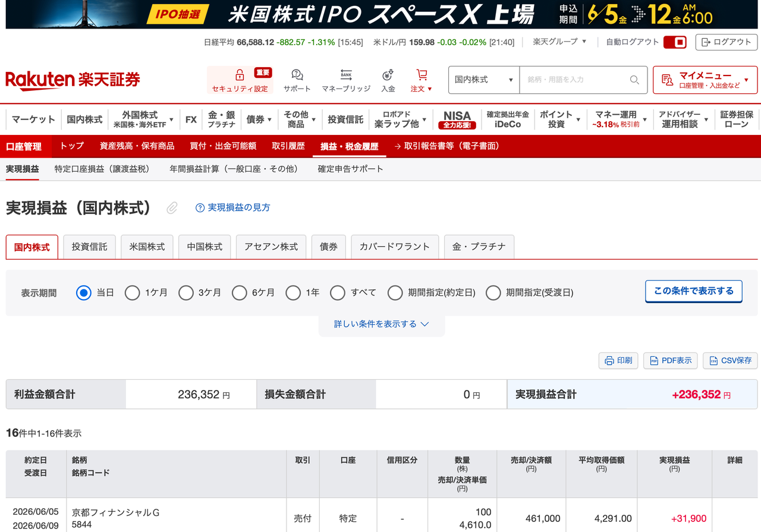Click the My Menu person icon

coord(668,80)
